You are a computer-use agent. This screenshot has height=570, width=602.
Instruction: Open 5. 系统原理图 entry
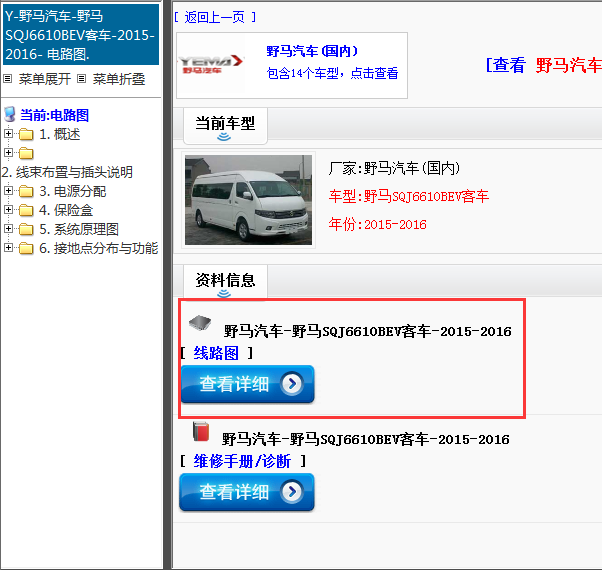click(79, 230)
